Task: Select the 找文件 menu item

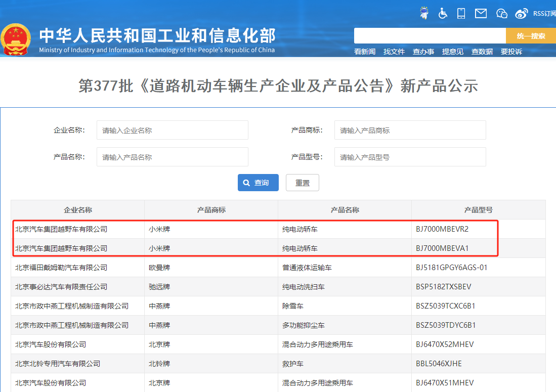Action: pos(394,52)
